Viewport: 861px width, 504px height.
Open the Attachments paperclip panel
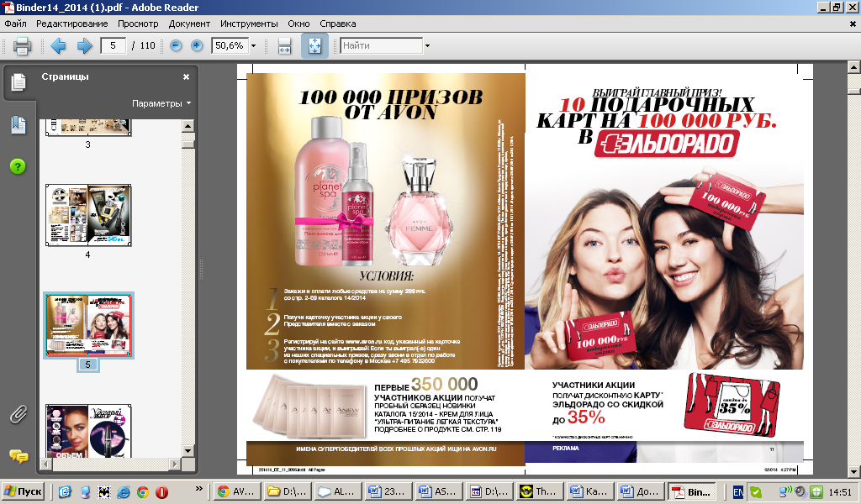(x=18, y=415)
